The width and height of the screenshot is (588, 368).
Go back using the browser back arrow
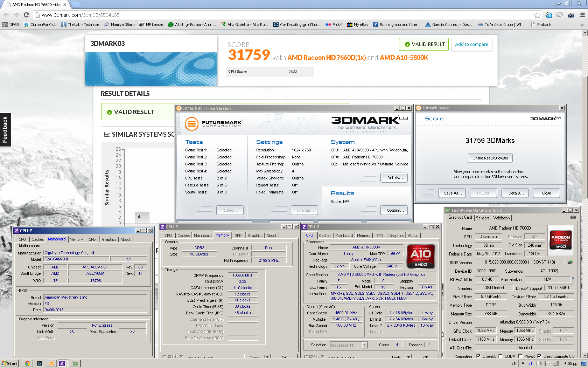[x=6, y=15]
